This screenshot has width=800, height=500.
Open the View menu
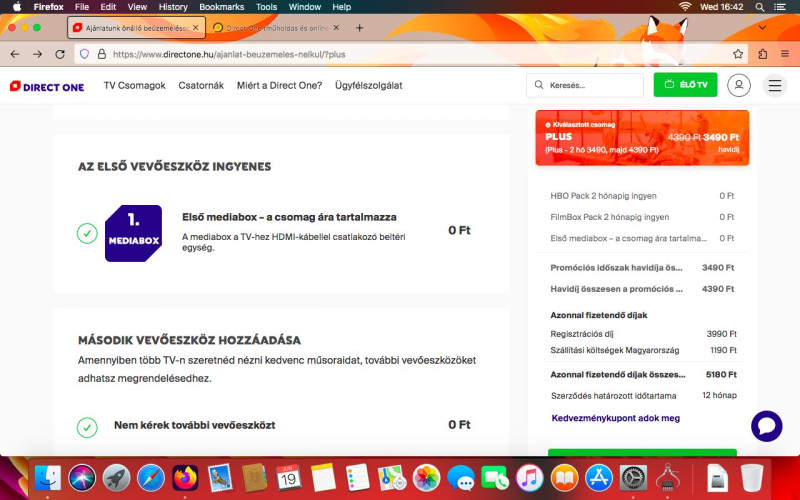point(137,7)
